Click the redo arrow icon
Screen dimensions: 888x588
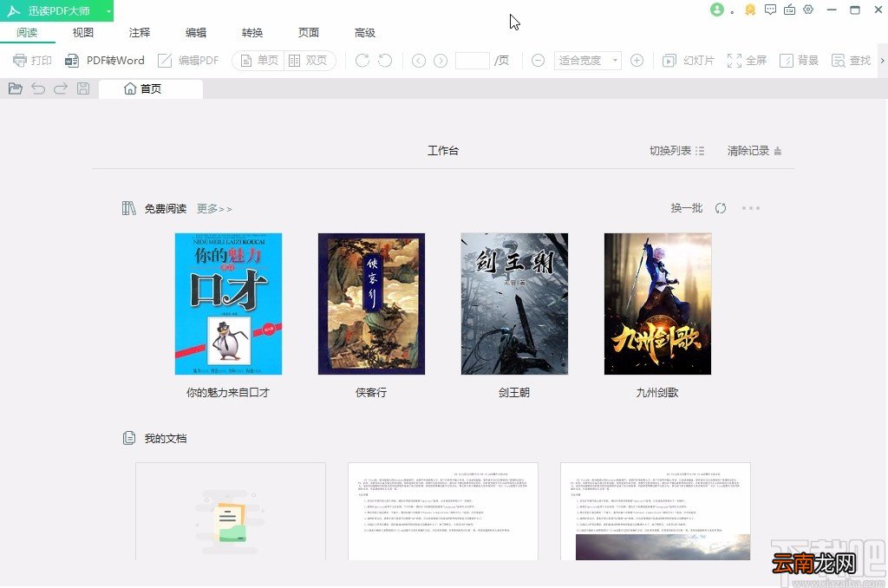pos(61,88)
